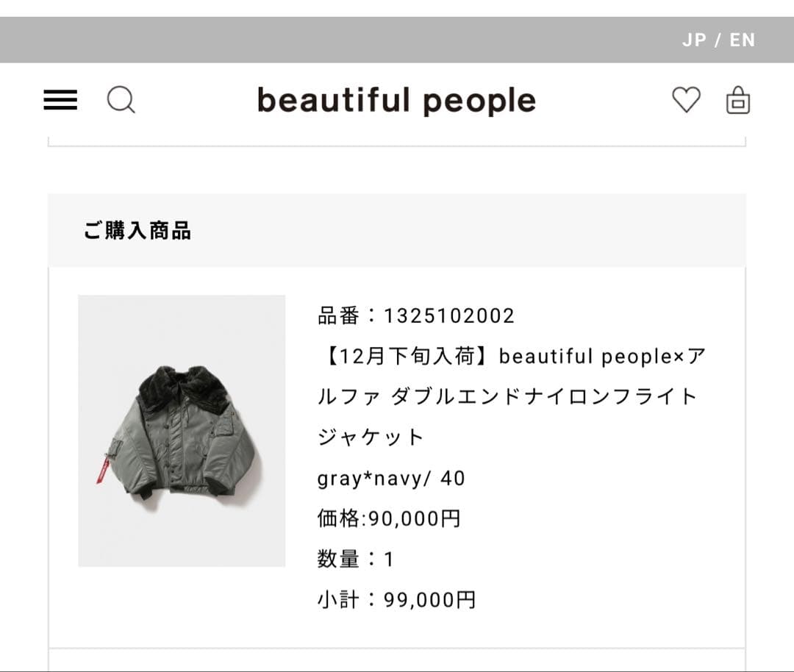The image size is (794, 672).
Task: Click the ルファ ダブルエンドナイロンフライト name line
Action: click(507, 397)
